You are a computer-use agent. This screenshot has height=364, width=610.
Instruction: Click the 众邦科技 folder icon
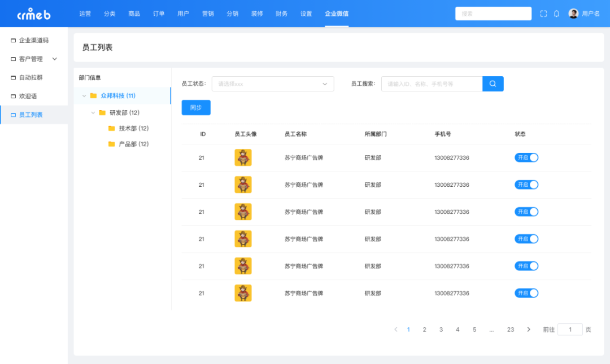(x=93, y=96)
